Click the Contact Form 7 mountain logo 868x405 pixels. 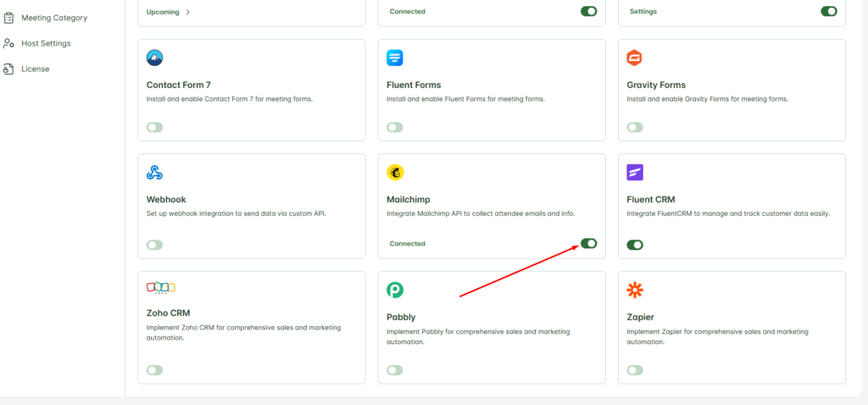click(x=155, y=58)
